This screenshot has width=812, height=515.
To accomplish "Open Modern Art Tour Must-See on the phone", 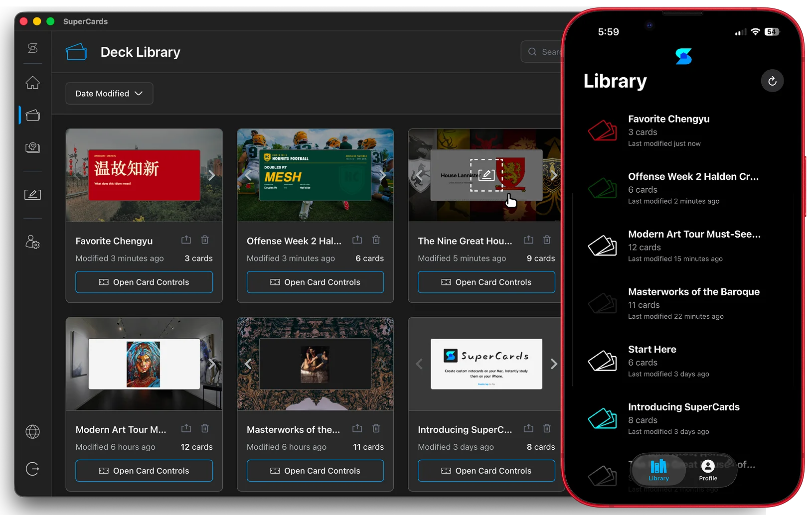I will [683, 246].
